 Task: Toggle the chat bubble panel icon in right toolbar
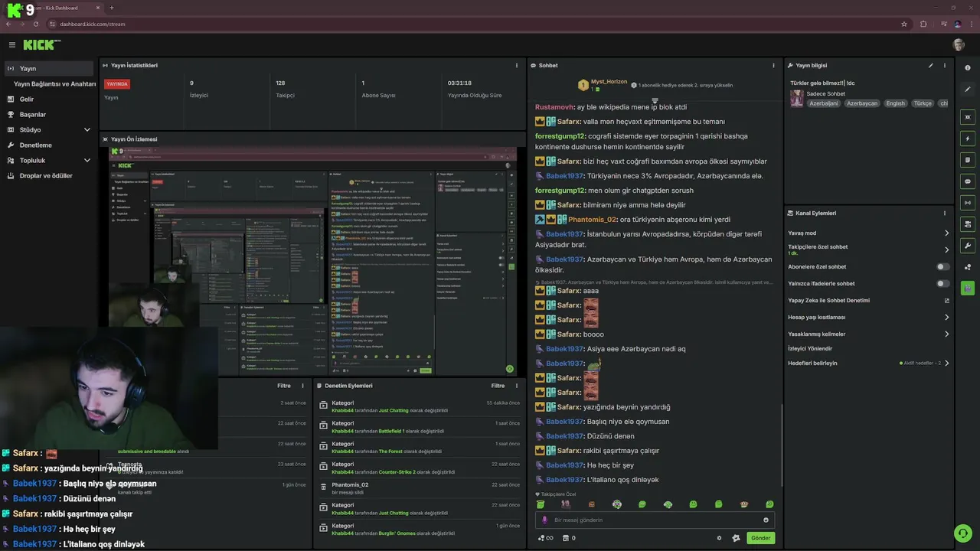968,181
